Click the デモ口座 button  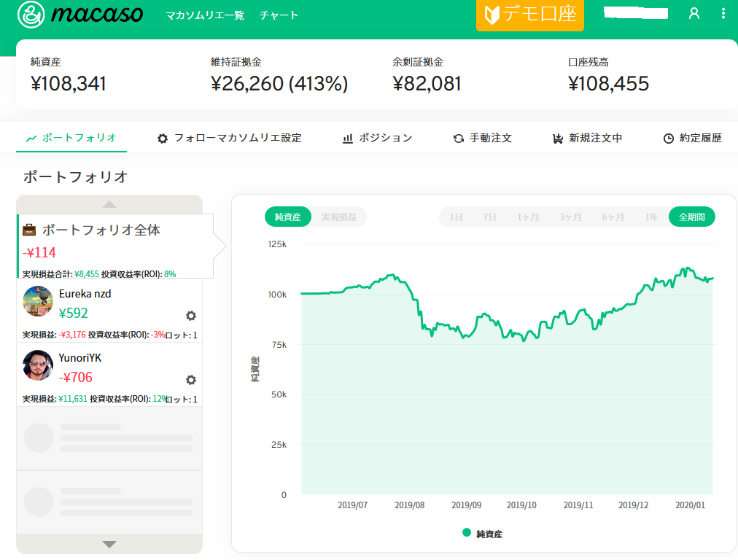click(530, 15)
